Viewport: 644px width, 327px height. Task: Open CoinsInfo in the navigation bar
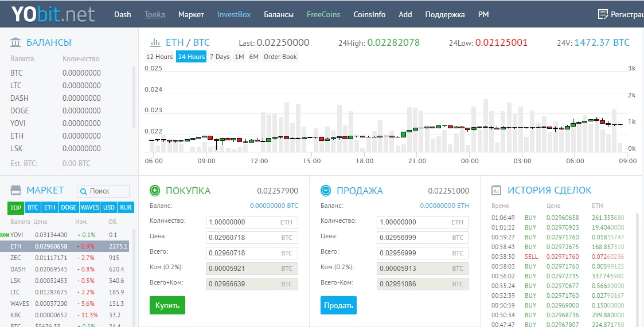point(369,14)
